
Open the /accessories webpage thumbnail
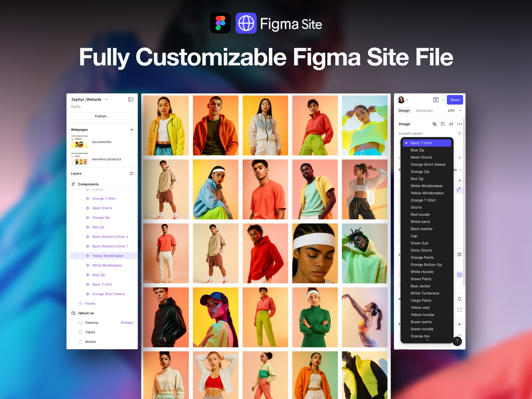[x=80, y=142]
